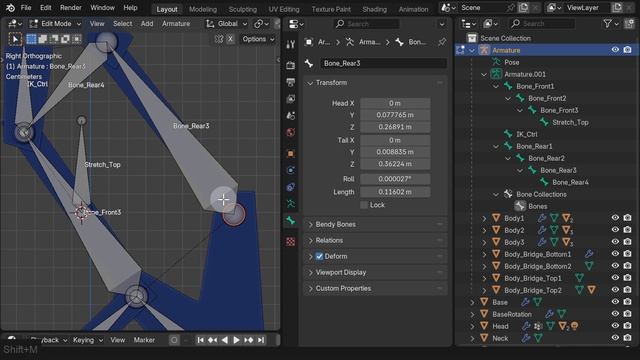Viewport: 640px width, 360px height.
Task: Open the timeline Marker menu
Action: (x=144, y=340)
